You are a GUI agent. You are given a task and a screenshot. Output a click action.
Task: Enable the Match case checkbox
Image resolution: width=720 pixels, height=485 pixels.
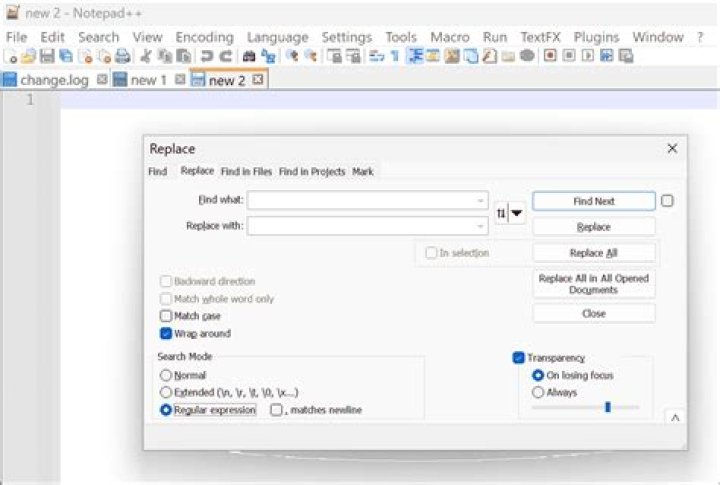[166, 316]
